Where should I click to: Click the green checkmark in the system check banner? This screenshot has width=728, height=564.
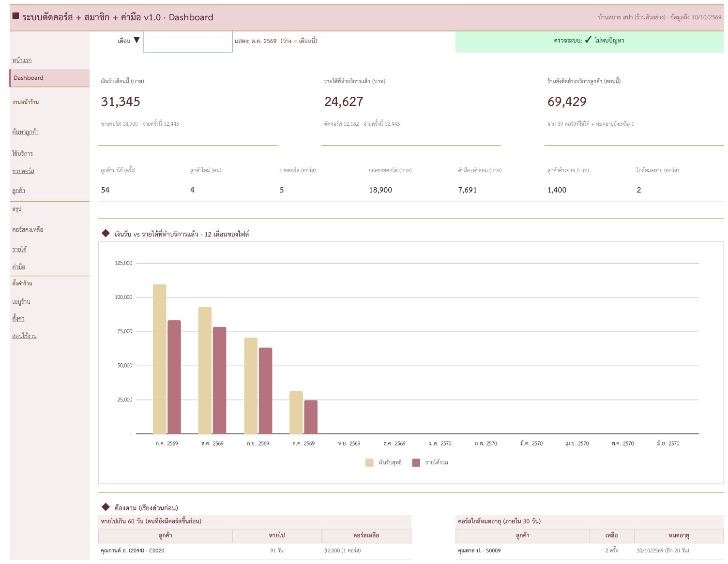(588, 40)
